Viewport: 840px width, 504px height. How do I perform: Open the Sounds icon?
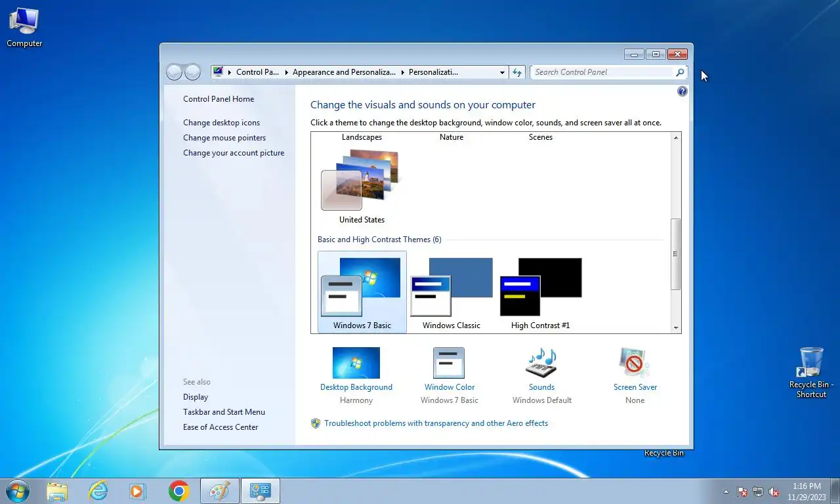[541, 363]
